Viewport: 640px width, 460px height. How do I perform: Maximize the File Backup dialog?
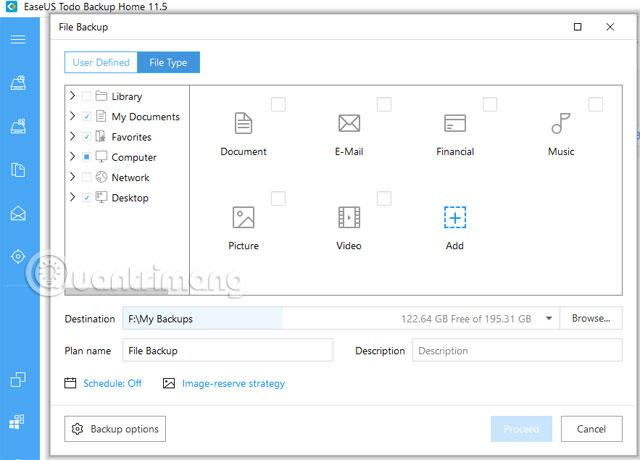tap(578, 27)
